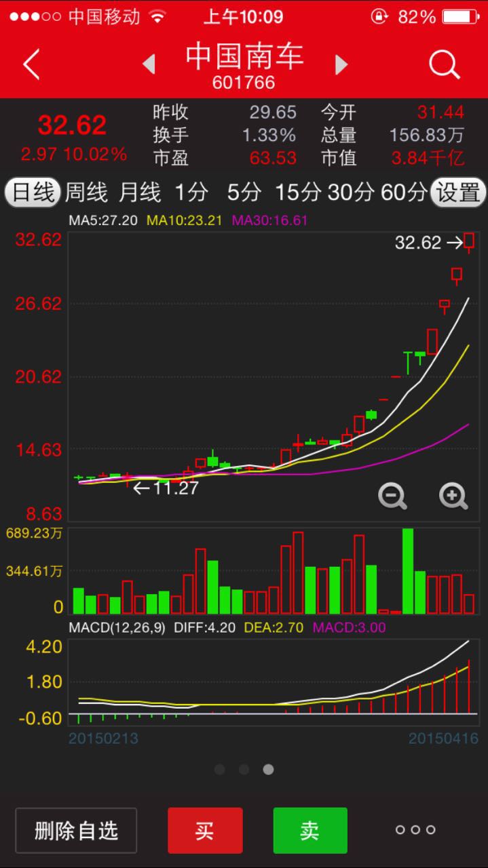Tap the red 买 buy button
488x868 pixels.
click(205, 830)
